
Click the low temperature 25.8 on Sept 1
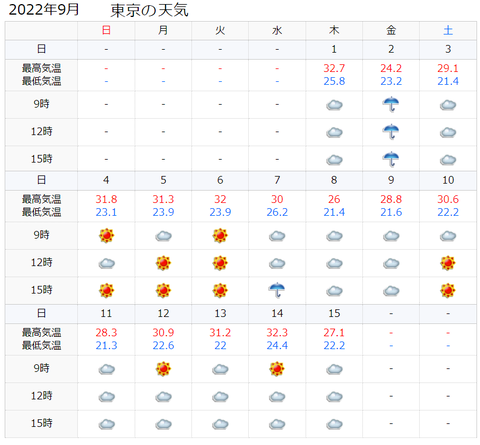(334, 81)
